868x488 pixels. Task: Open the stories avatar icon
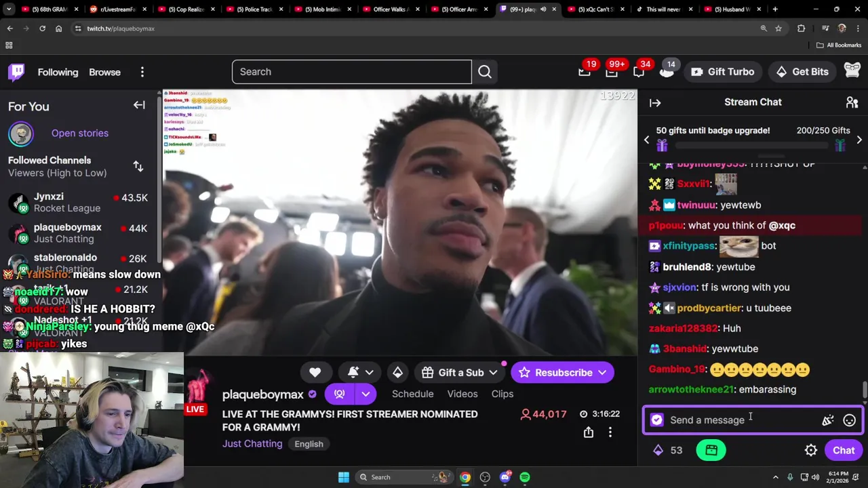tap(21, 134)
